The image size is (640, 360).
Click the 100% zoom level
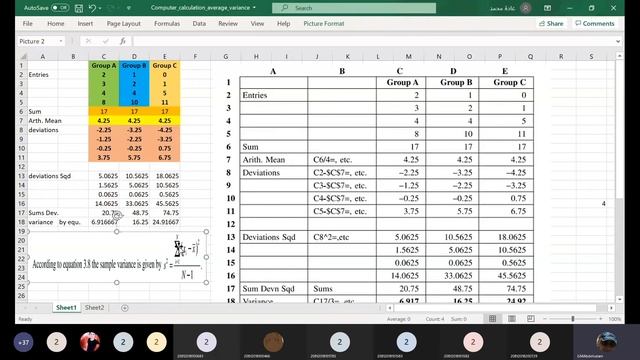614,319
